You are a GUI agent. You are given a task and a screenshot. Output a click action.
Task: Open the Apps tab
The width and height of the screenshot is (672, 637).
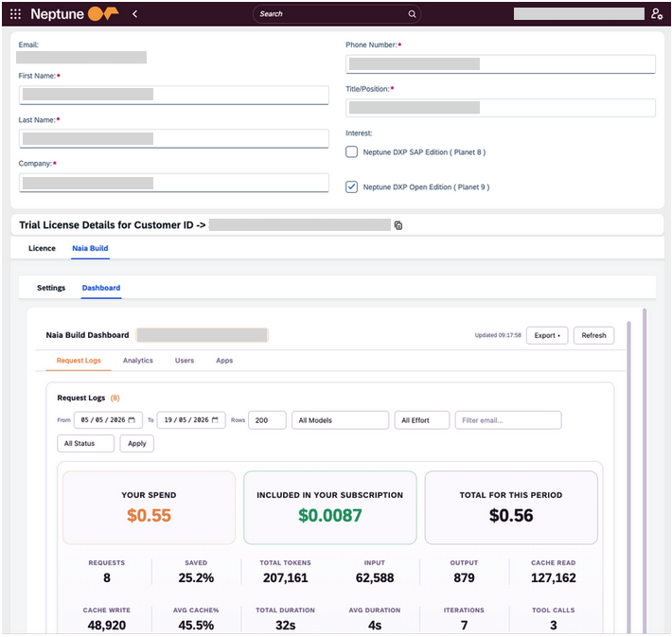coord(224,361)
